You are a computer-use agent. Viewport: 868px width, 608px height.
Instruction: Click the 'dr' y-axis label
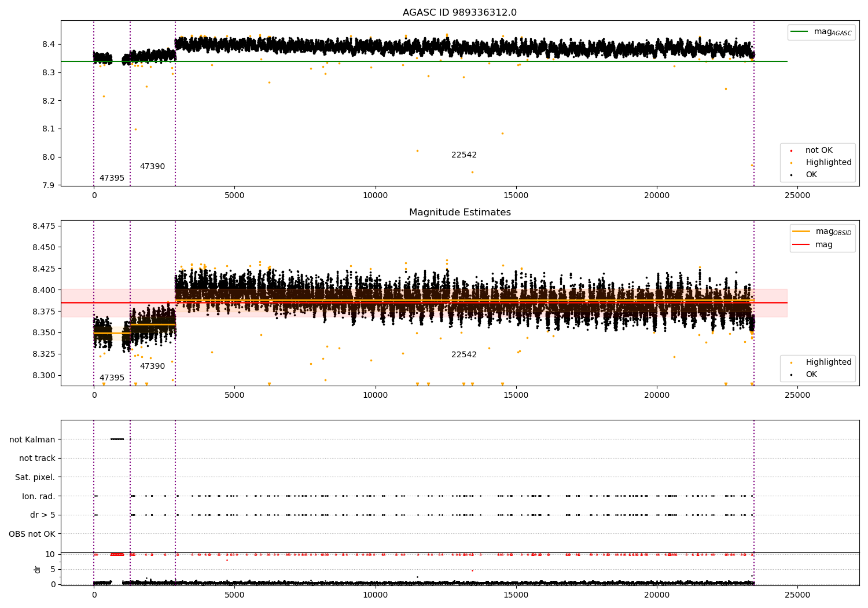click(x=38, y=569)
